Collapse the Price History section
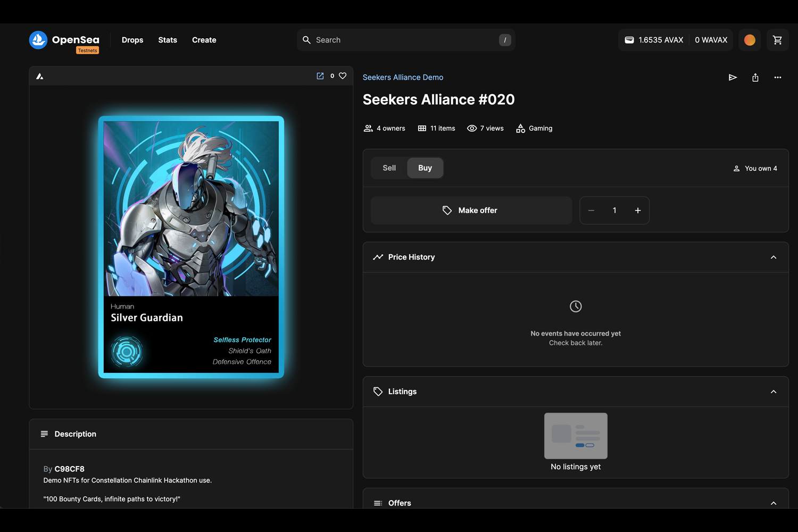Viewport: 798px width, 532px height. [774, 257]
